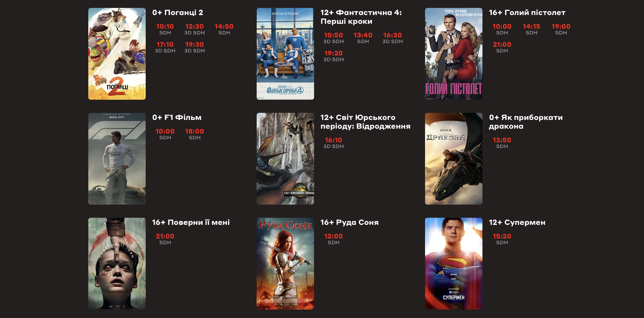Select the 19:30 3D SDH Поганці 2 session
This screenshot has width=644, height=318.
point(195,47)
